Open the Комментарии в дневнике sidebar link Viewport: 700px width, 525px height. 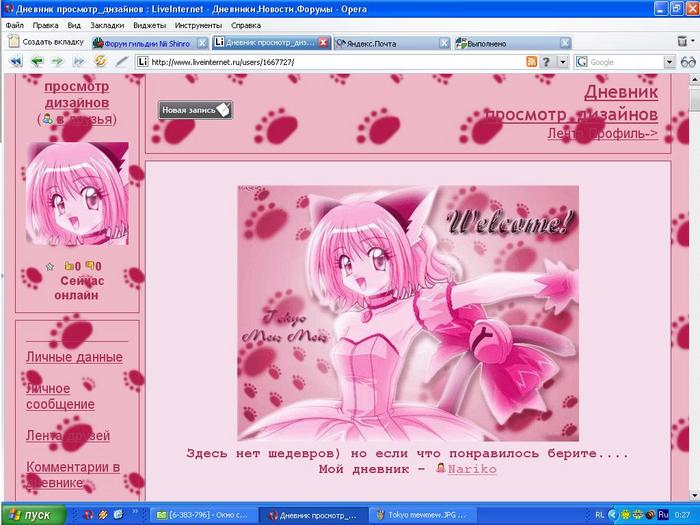pyautogui.click(x=73, y=475)
